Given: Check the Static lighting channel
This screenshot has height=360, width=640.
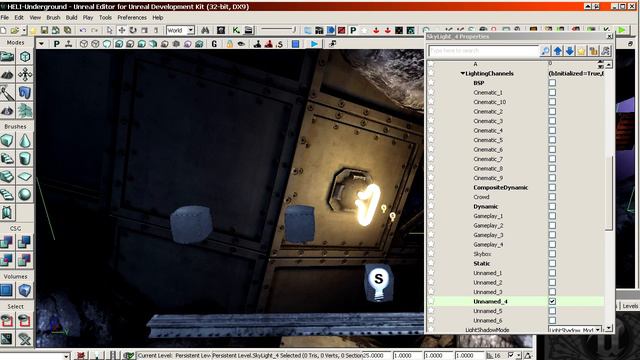Looking at the screenshot, I should [x=552, y=263].
